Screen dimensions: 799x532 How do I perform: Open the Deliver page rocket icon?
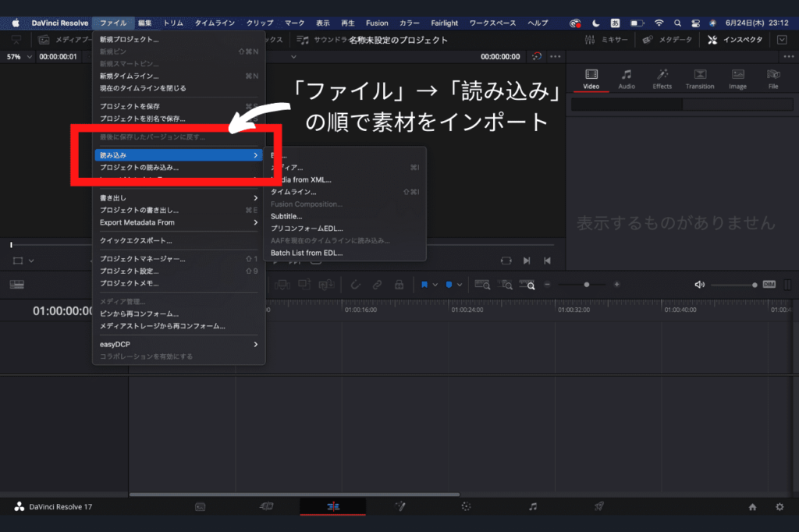click(598, 506)
